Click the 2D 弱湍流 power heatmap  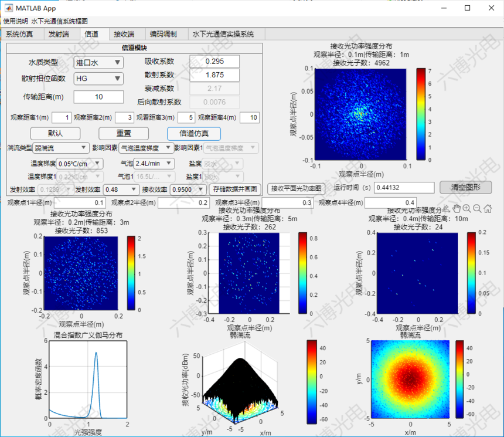click(410, 380)
